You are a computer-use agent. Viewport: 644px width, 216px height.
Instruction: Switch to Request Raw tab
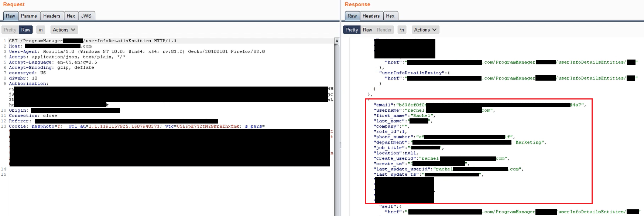[x=10, y=16]
